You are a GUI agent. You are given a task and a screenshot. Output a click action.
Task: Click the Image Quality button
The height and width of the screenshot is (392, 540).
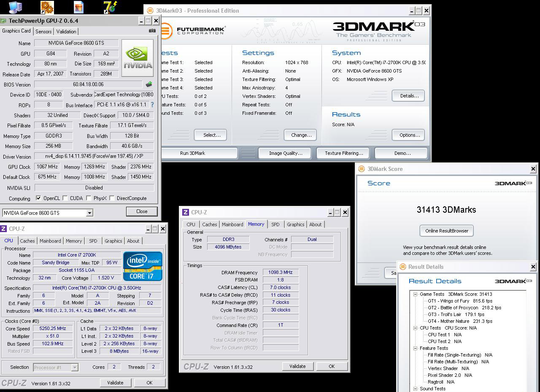(x=285, y=153)
